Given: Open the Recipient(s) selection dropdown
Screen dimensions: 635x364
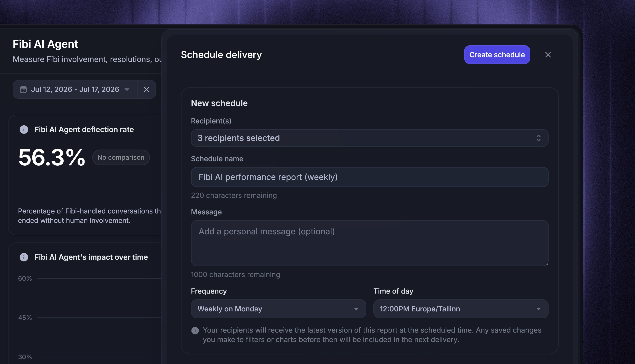Looking at the screenshot, I should [370, 138].
